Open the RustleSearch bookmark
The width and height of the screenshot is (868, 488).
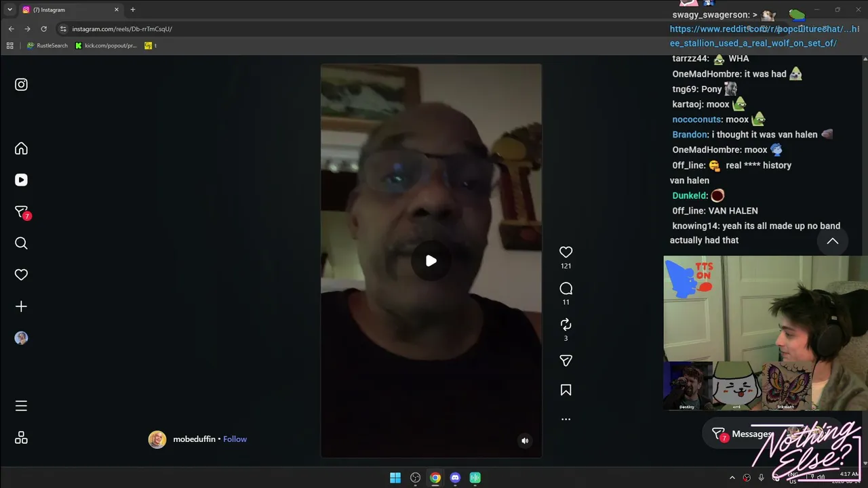tap(47, 45)
